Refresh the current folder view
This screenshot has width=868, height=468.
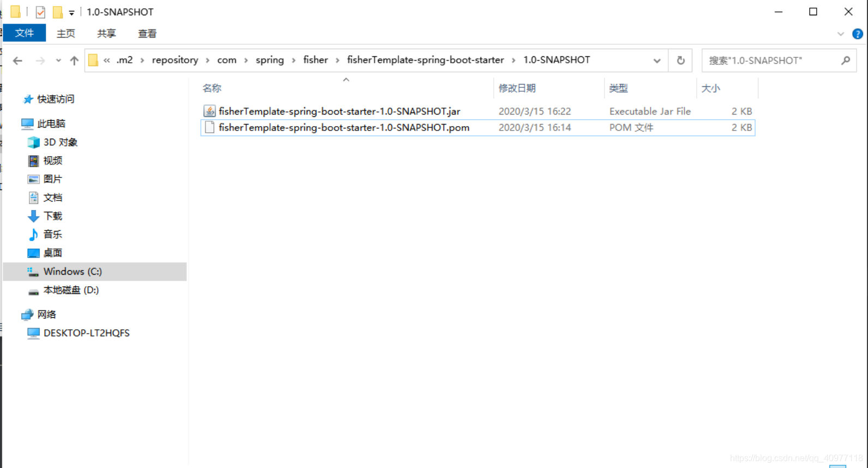tap(680, 61)
